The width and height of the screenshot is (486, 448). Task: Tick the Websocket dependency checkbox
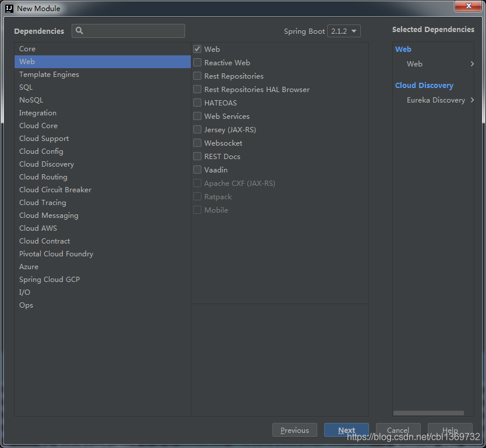(x=197, y=143)
